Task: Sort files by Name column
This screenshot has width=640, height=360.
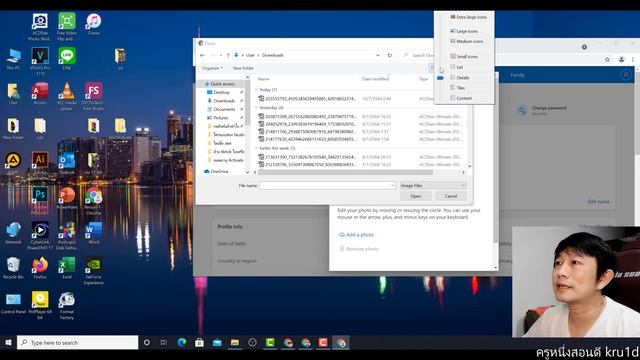Action: pyautogui.click(x=264, y=79)
